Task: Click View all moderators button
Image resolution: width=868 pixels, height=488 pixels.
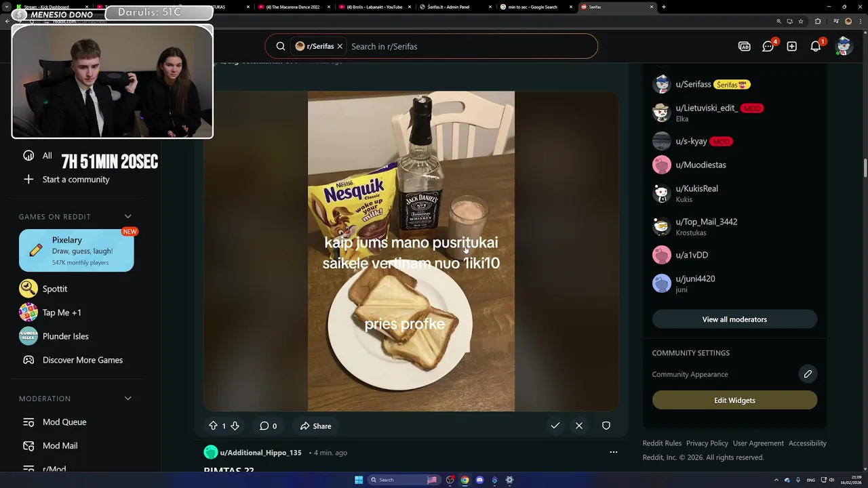Action: pyautogui.click(x=734, y=319)
